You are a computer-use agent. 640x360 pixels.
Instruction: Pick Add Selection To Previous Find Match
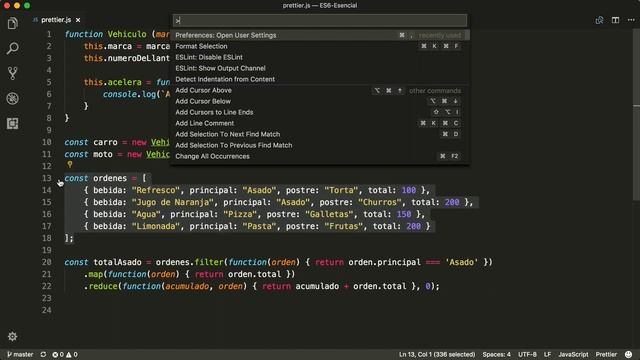click(320, 145)
